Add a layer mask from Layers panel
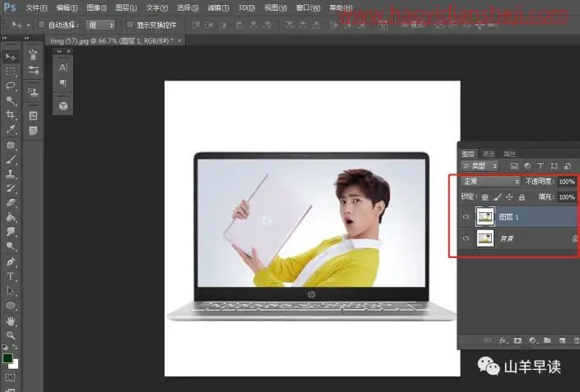The width and height of the screenshot is (580, 392). click(517, 340)
